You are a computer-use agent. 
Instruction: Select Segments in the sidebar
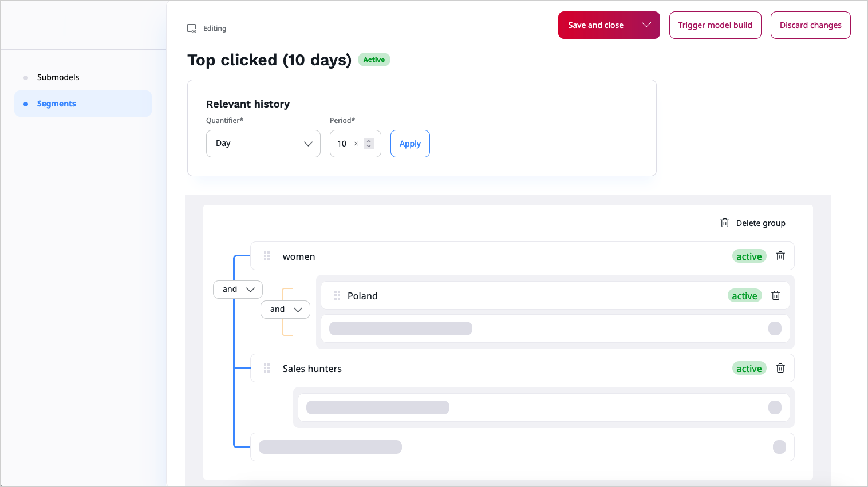pyautogui.click(x=56, y=104)
